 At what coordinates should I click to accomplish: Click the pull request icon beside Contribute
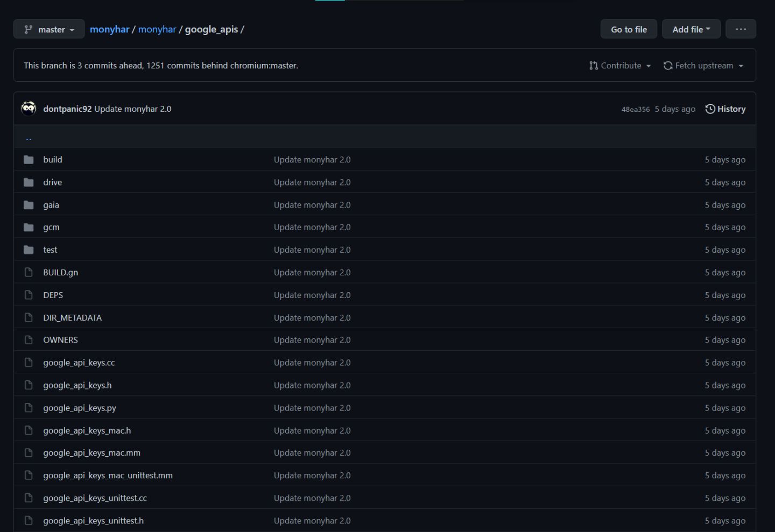(594, 66)
